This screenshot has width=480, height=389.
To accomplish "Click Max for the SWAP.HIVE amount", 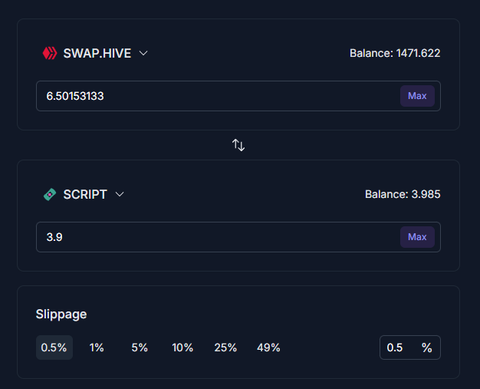I will pyautogui.click(x=417, y=96).
